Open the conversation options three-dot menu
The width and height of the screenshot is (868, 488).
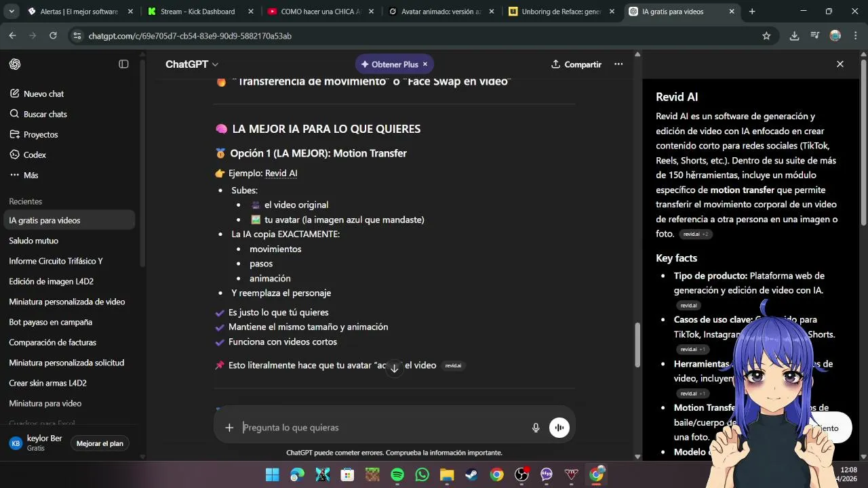click(618, 64)
